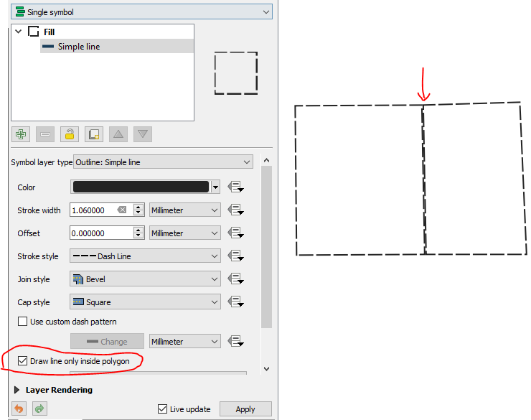Open the Single symbol renderer dropdown
The image size is (531, 420).
141,12
